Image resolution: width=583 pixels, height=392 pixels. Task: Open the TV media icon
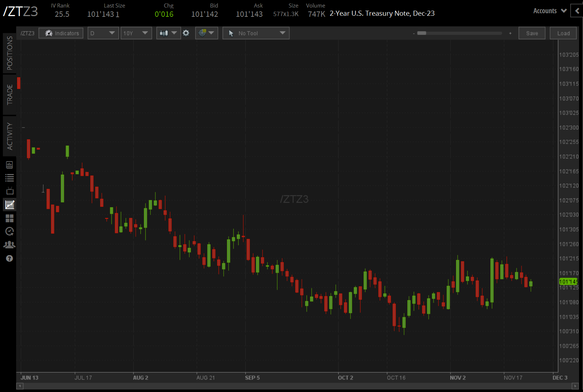pyautogui.click(x=10, y=191)
